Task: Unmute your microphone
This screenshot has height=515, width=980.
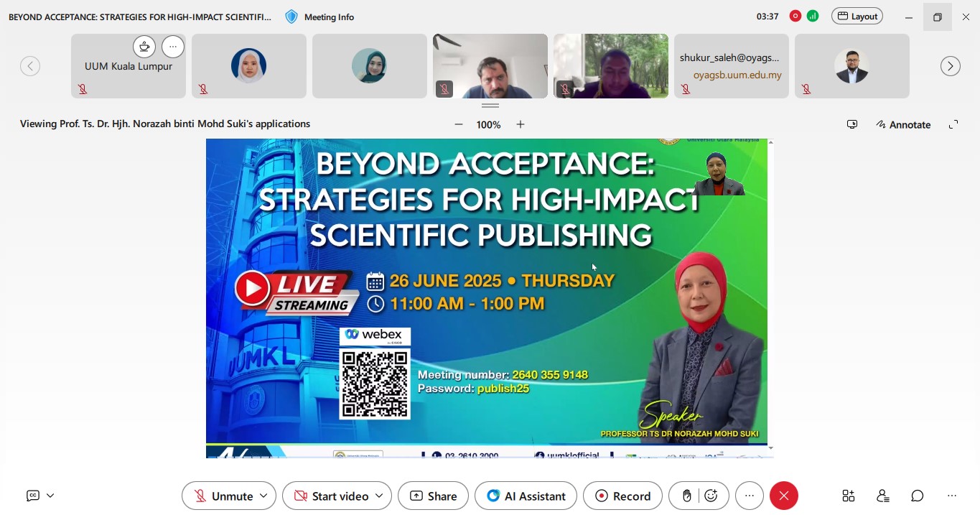Action: click(223, 496)
